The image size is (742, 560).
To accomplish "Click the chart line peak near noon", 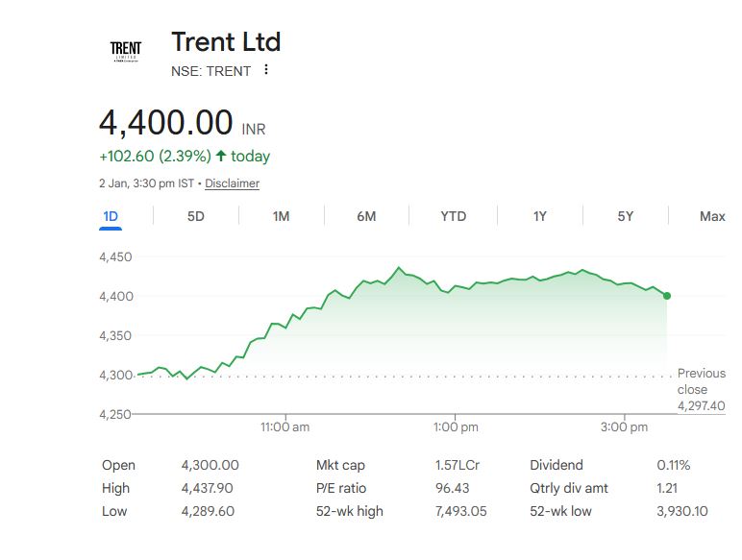I will [x=399, y=268].
